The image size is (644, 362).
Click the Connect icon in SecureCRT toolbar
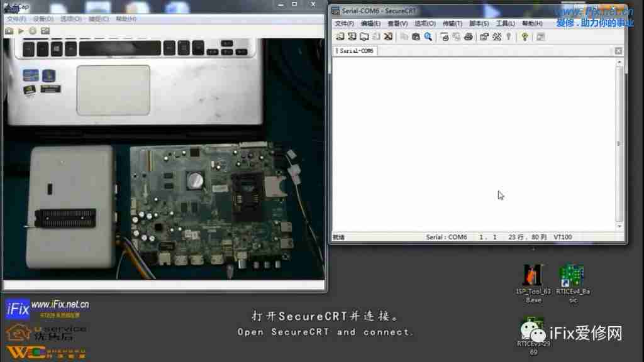(340, 37)
